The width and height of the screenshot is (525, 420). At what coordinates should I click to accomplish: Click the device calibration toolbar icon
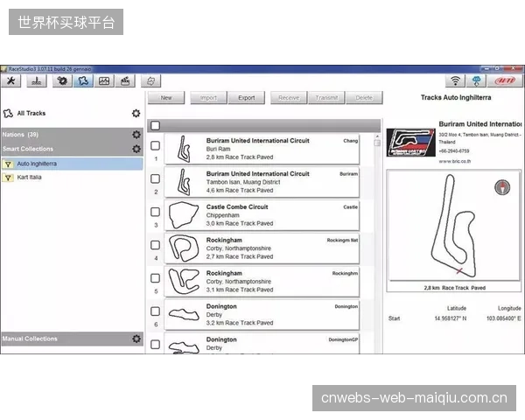37,81
